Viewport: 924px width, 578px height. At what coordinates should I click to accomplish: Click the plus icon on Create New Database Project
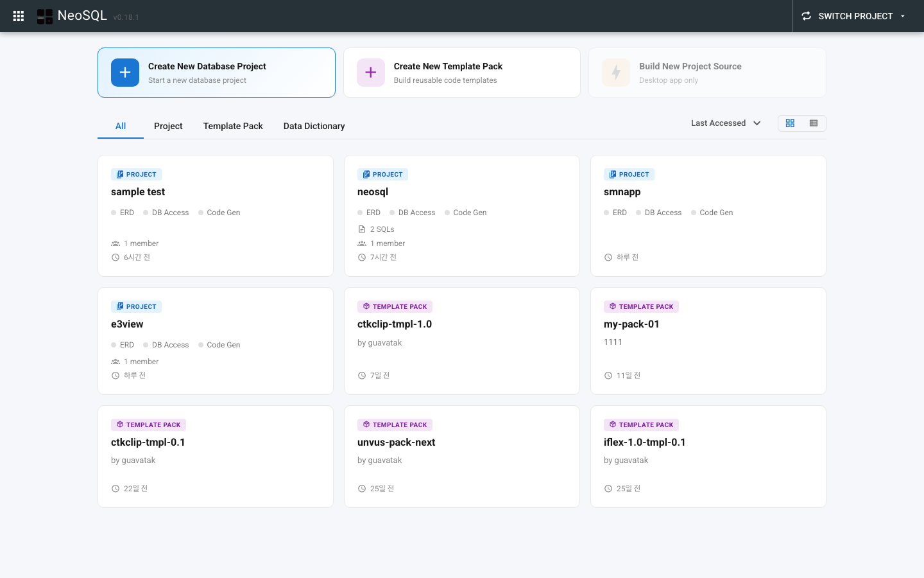[x=124, y=72]
